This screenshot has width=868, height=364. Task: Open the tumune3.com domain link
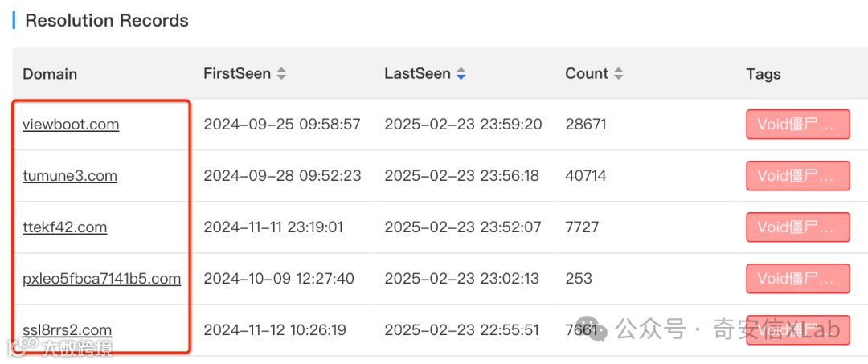tap(70, 176)
